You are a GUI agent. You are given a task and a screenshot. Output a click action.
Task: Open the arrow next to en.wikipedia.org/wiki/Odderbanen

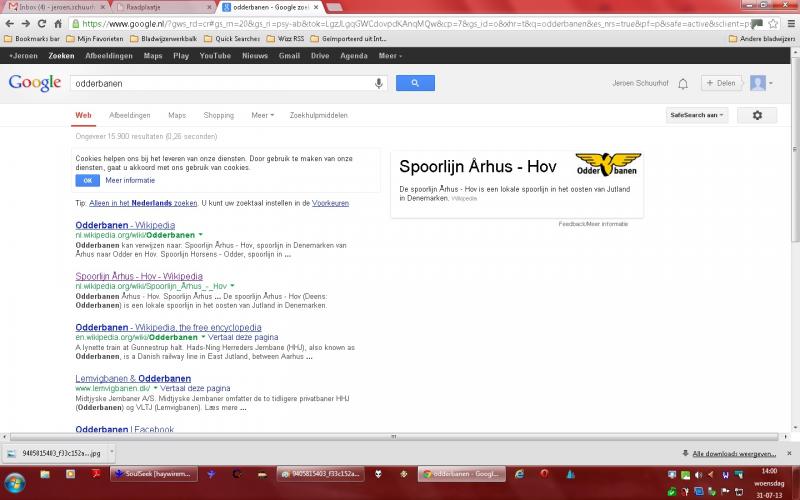(203, 337)
